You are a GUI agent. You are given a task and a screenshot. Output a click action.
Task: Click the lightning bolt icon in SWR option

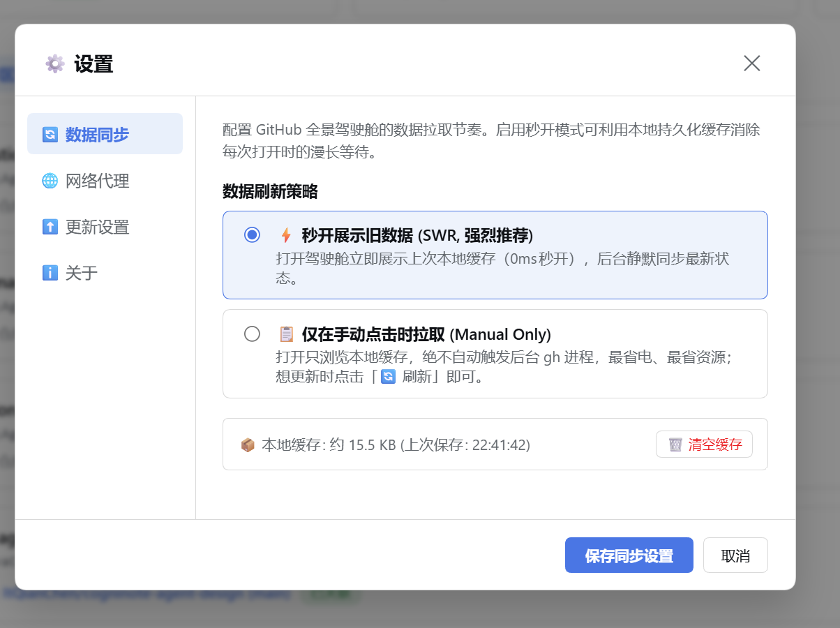click(x=286, y=235)
